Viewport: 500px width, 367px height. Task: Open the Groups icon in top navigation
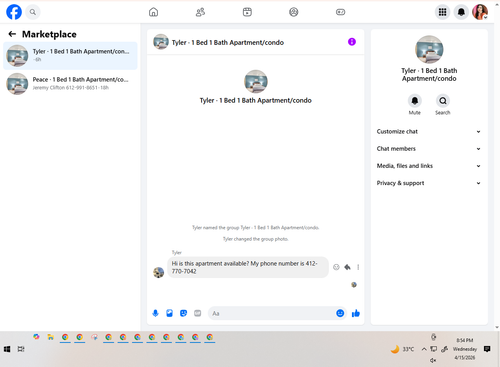[x=294, y=12]
